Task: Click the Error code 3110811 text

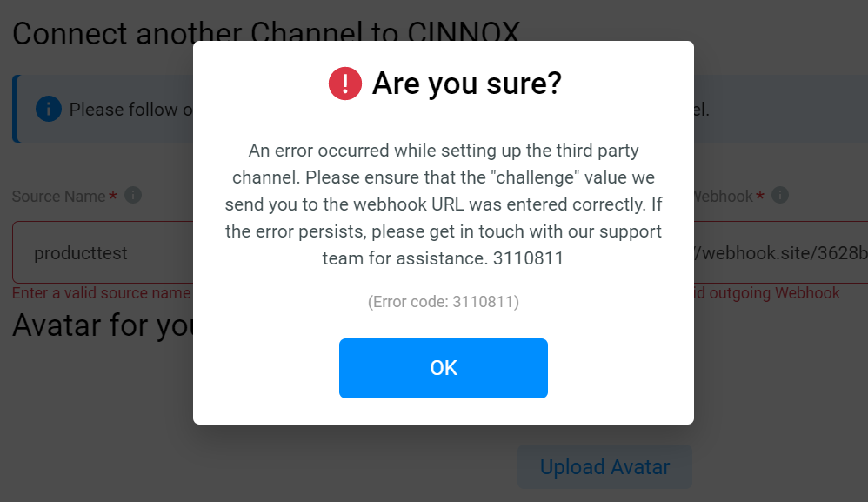Action: 444,302
